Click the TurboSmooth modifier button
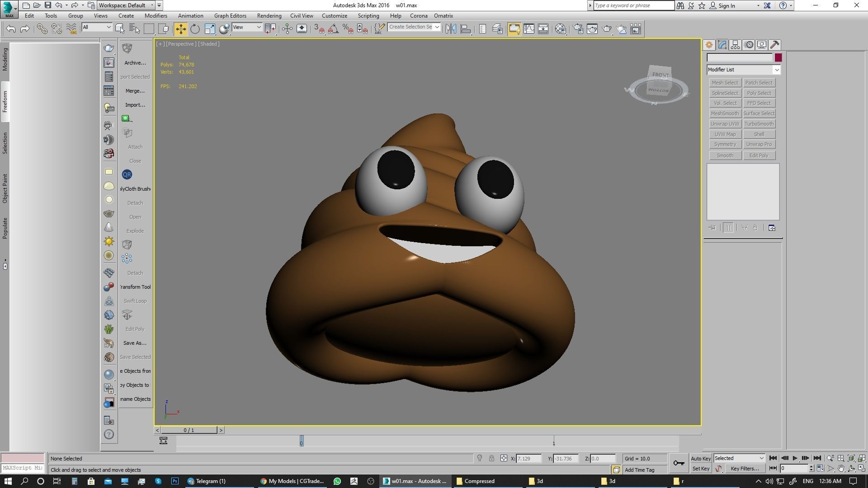 coord(759,124)
